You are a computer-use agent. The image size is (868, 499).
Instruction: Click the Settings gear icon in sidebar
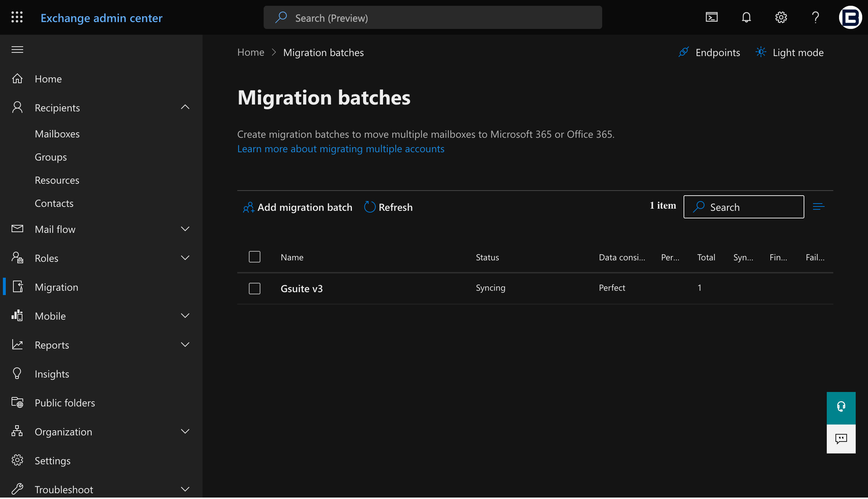17,460
